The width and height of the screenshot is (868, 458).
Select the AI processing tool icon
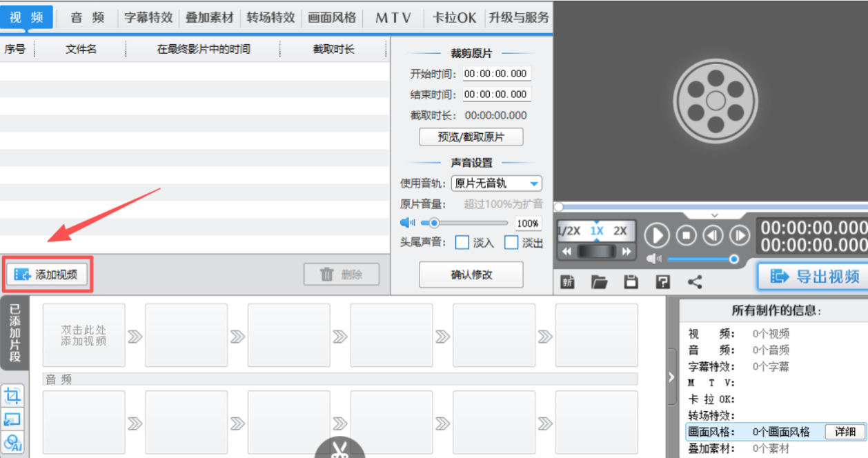click(x=12, y=441)
